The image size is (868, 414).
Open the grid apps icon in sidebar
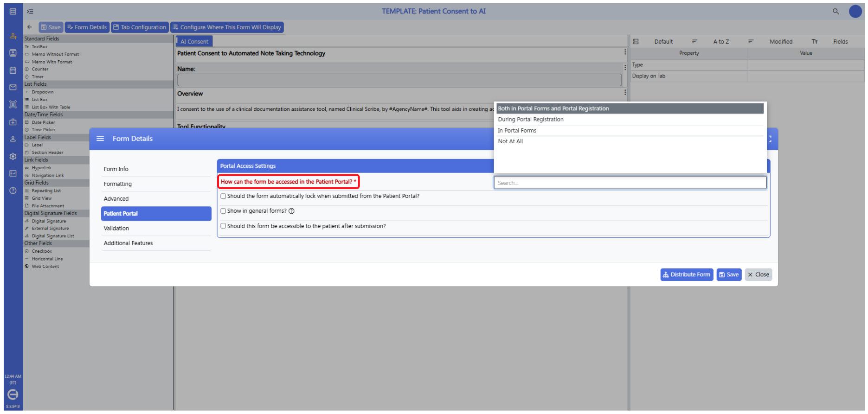tap(13, 11)
